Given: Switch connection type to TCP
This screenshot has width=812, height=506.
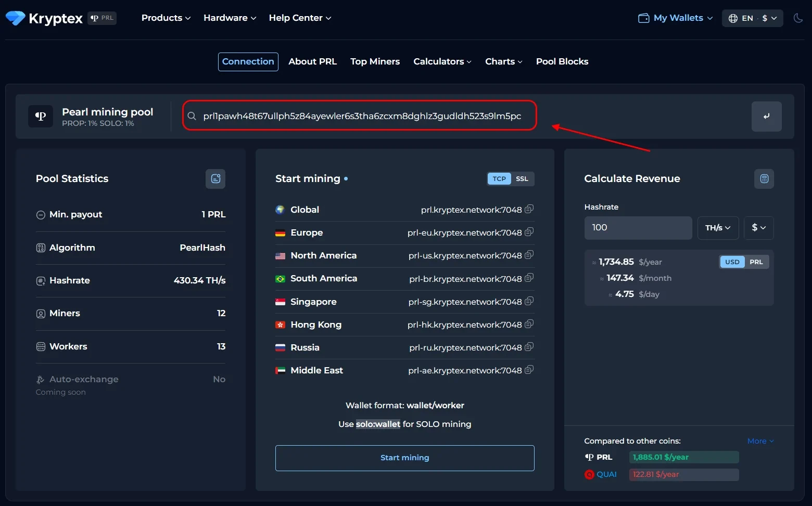Looking at the screenshot, I should (499, 179).
